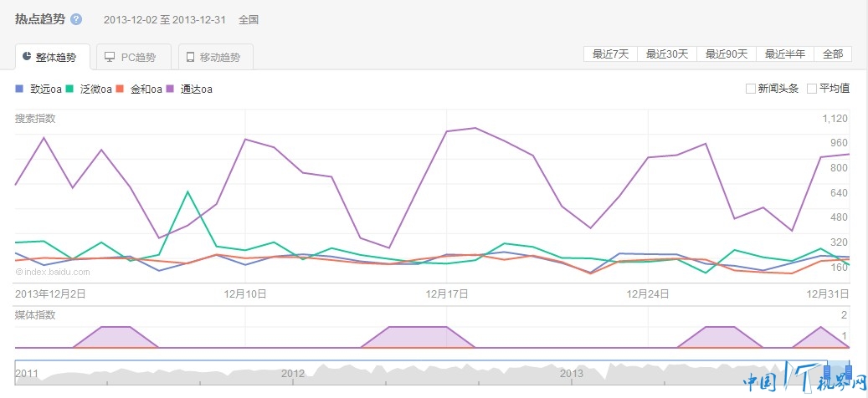
Task: Select the 最近半年 range button
Action: tap(785, 54)
